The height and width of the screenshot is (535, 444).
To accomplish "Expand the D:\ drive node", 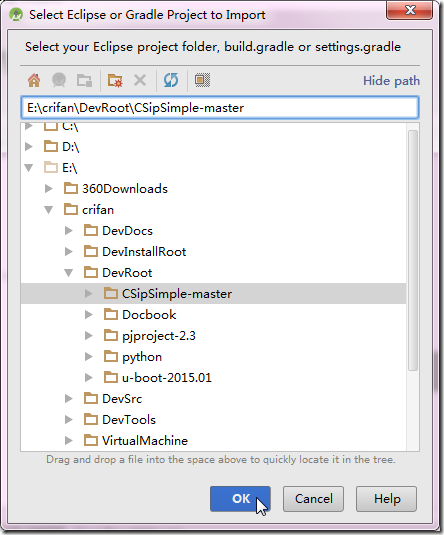I will click(29, 146).
